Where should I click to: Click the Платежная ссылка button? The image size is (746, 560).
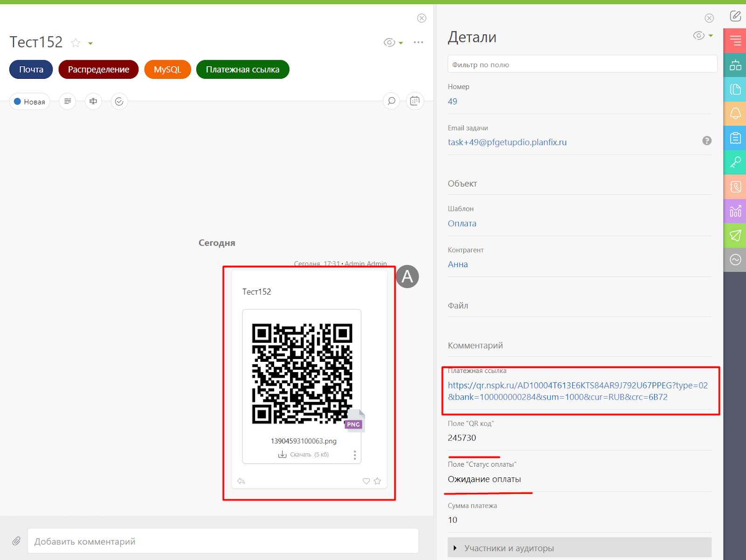click(242, 69)
